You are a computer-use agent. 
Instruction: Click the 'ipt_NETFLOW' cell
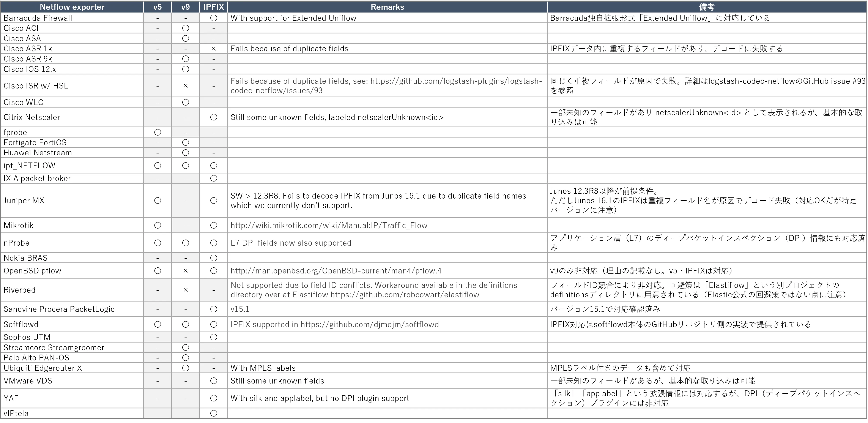pos(72,166)
